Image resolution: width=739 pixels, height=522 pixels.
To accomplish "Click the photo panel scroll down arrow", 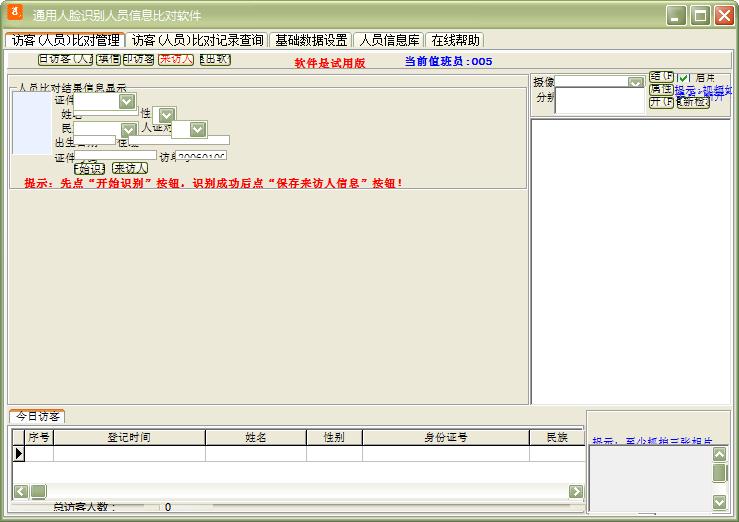I will (x=719, y=501).
